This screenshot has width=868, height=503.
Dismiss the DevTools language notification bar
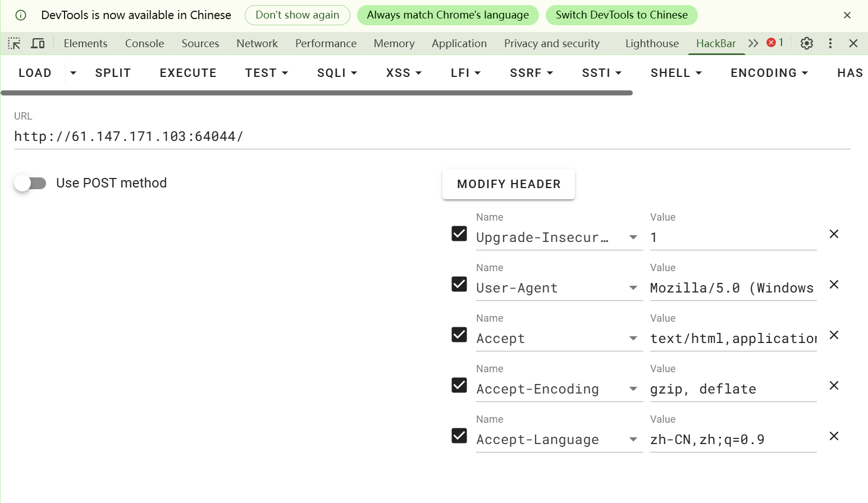[847, 15]
